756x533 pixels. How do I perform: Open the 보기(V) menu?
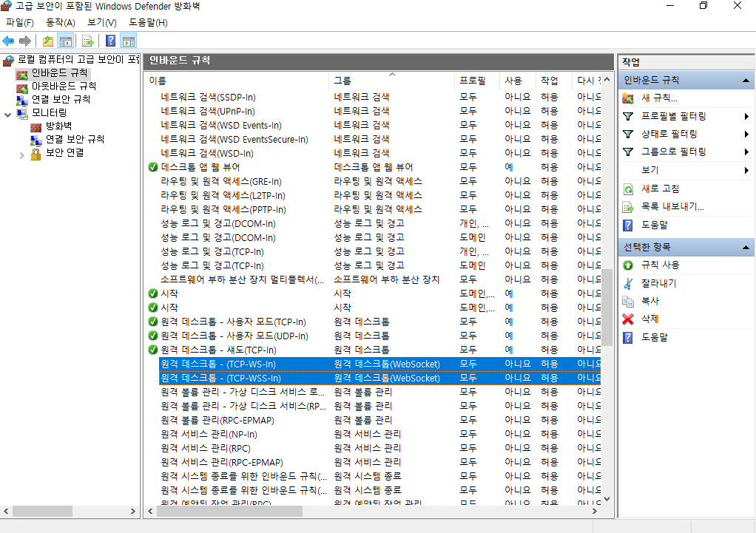(x=102, y=23)
